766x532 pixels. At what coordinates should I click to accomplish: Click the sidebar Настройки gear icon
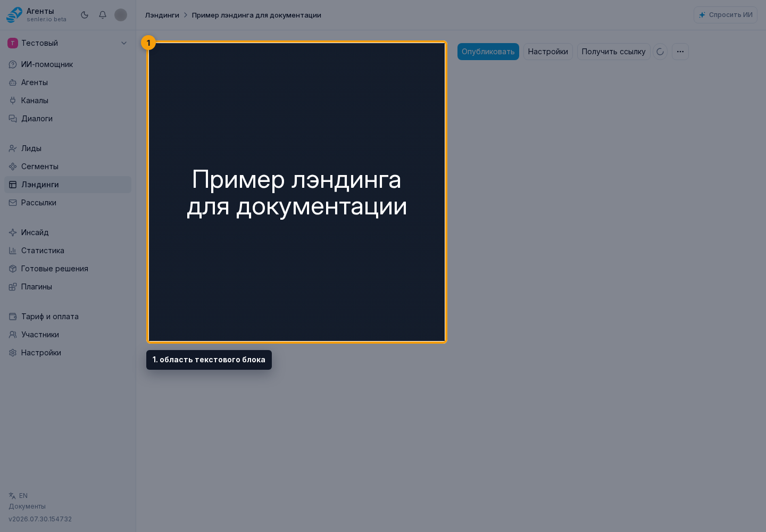point(13,353)
